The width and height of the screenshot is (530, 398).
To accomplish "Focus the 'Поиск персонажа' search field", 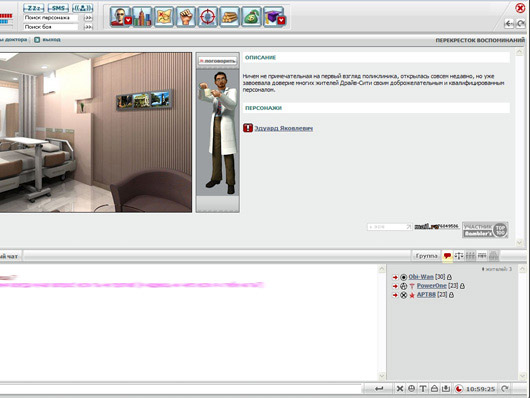I will pyautogui.click(x=51, y=18).
